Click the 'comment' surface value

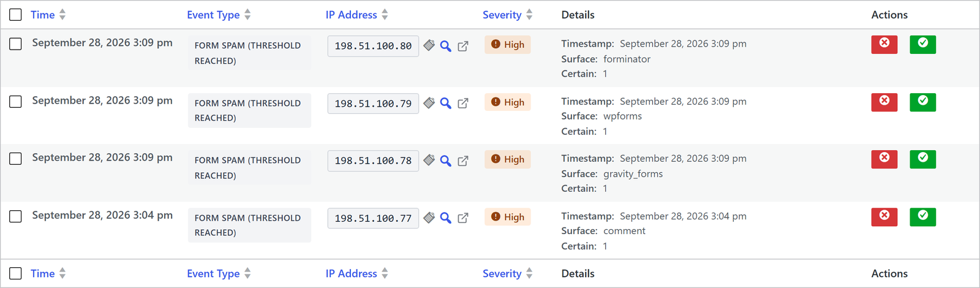624,231
